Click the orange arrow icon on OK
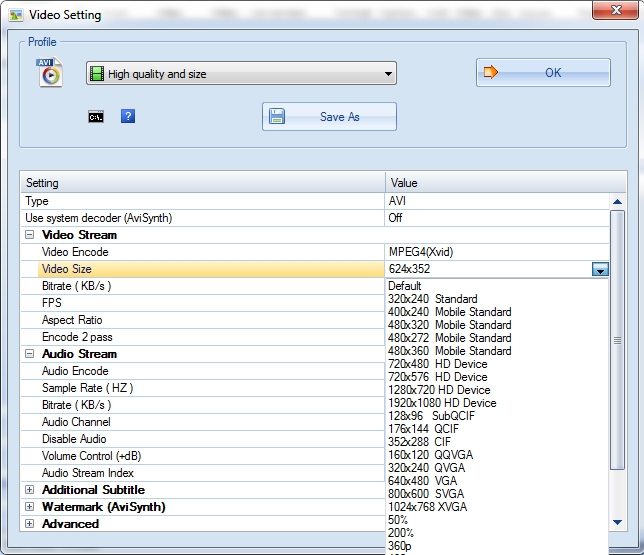Screen dimensions: 644x555 coord(490,72)
